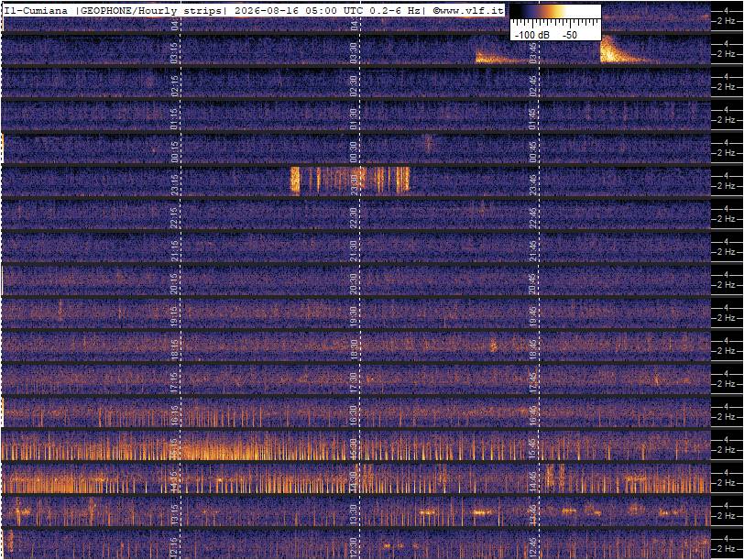
Task: Click the 19:15 time label
Action: click(174, 316)
